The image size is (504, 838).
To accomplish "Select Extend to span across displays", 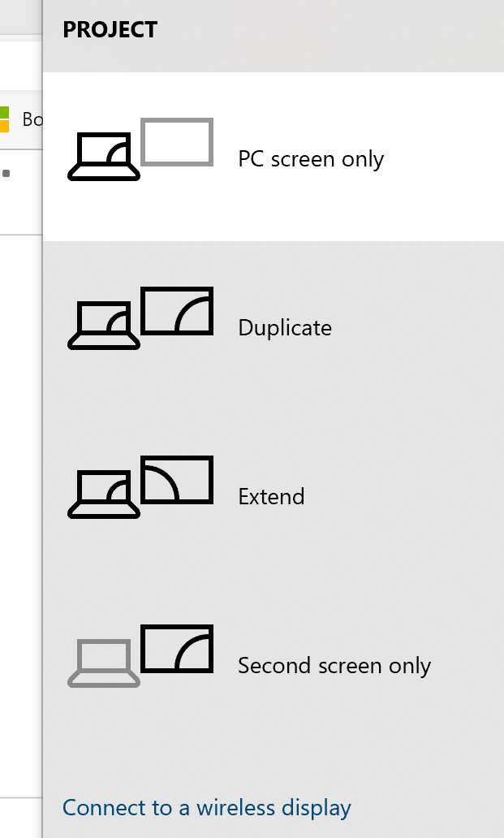I will click(272, 497).
